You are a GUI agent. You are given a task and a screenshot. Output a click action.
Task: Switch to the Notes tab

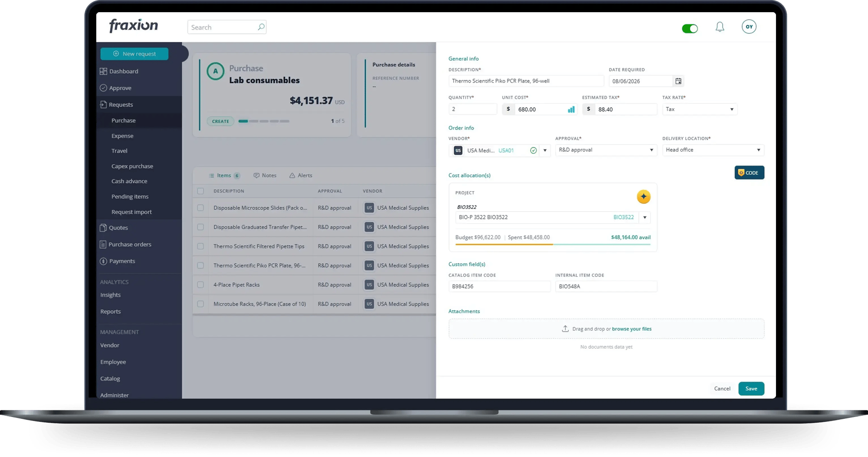265,176
